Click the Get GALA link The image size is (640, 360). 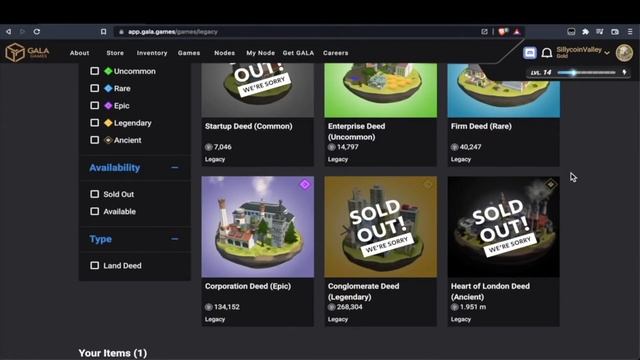coord(298,53)
